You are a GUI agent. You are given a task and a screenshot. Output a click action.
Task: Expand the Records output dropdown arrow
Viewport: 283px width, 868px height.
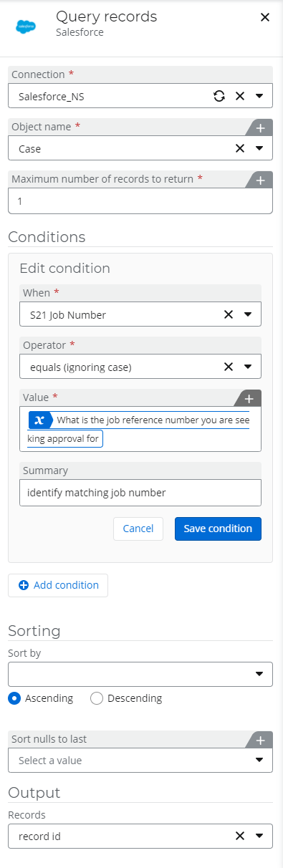(x=259, y=835)
